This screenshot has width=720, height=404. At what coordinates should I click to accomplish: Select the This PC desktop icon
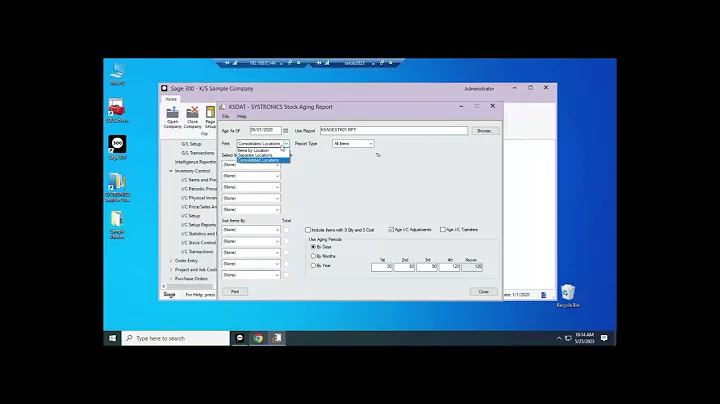[118, 74]
